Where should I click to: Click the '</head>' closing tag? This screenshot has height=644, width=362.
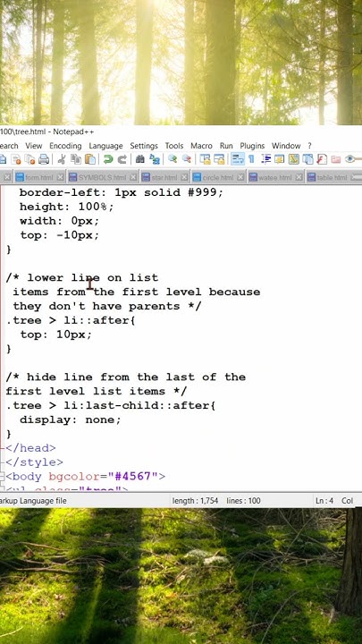(30, 448)
